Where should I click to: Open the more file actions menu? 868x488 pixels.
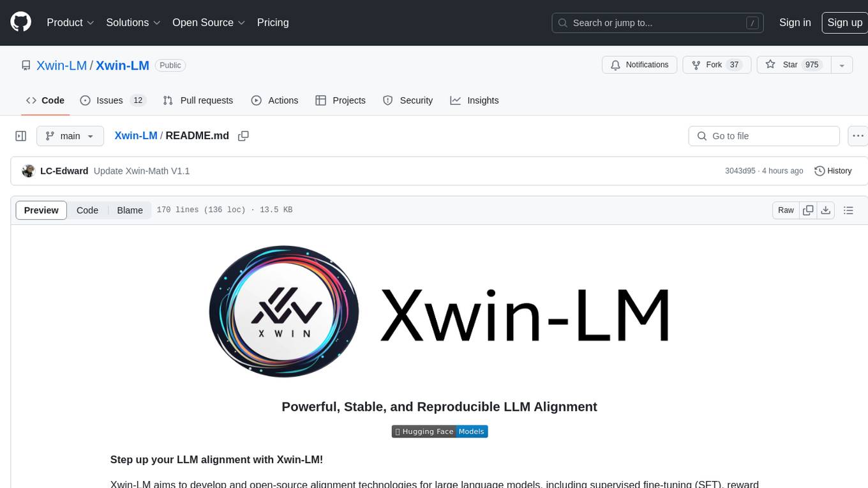pos(858,136)
